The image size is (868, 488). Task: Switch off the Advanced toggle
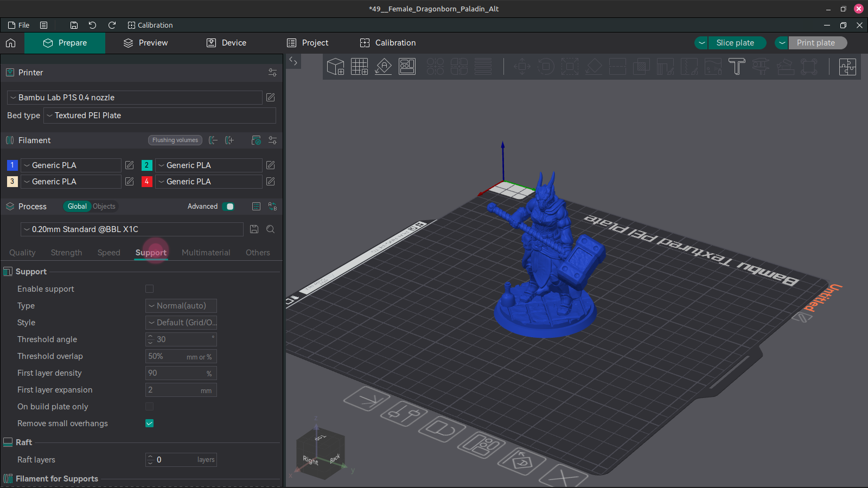pyautogui.click(x=228, y=207)
